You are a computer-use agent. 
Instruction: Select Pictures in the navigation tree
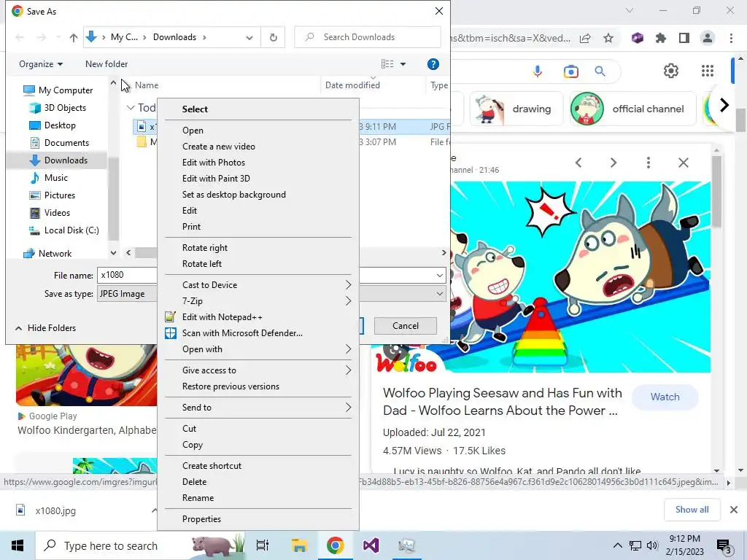[x=60, y=195]
